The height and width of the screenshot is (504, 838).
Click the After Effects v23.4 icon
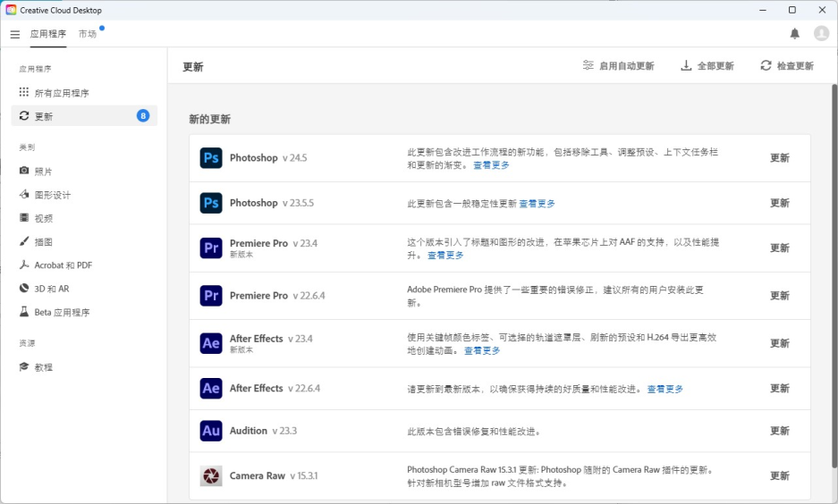[211, 343]
